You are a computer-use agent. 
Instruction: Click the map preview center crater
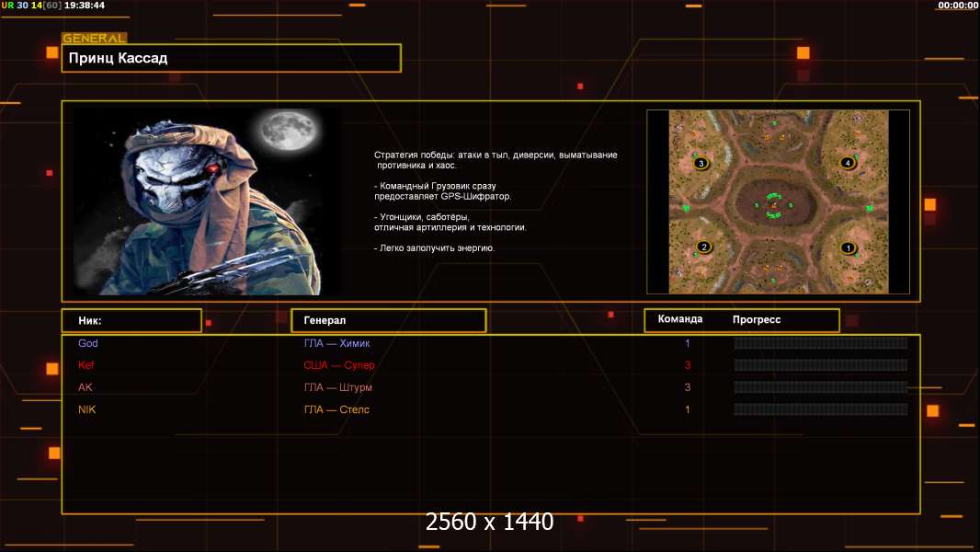coord(775,204)
